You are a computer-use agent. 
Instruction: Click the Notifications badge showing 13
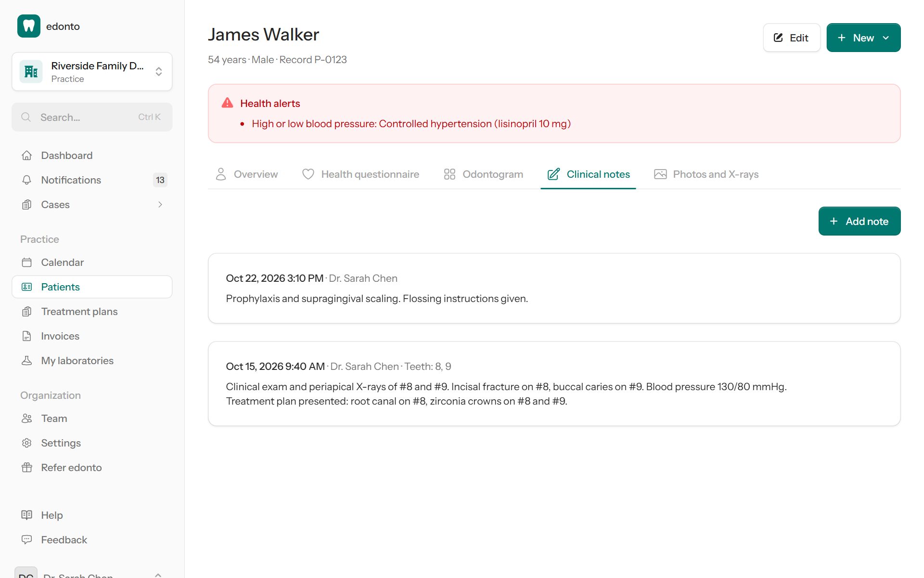160,180
